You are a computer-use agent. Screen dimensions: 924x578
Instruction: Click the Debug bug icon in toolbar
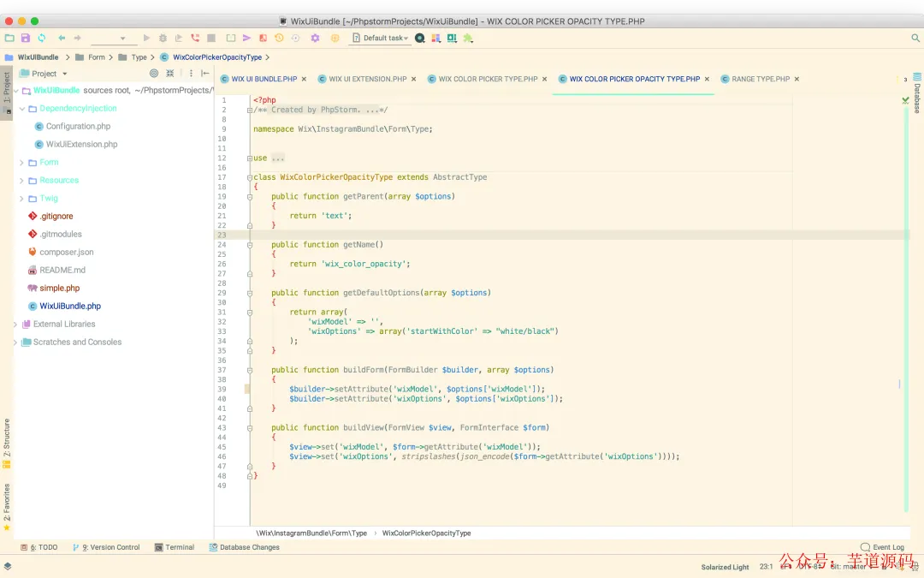[163, 39]
